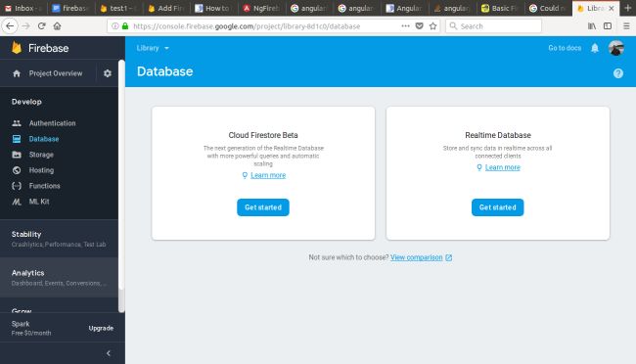Click the Go to docs link
The image size is (636, 364).
(x=565, y=48)
